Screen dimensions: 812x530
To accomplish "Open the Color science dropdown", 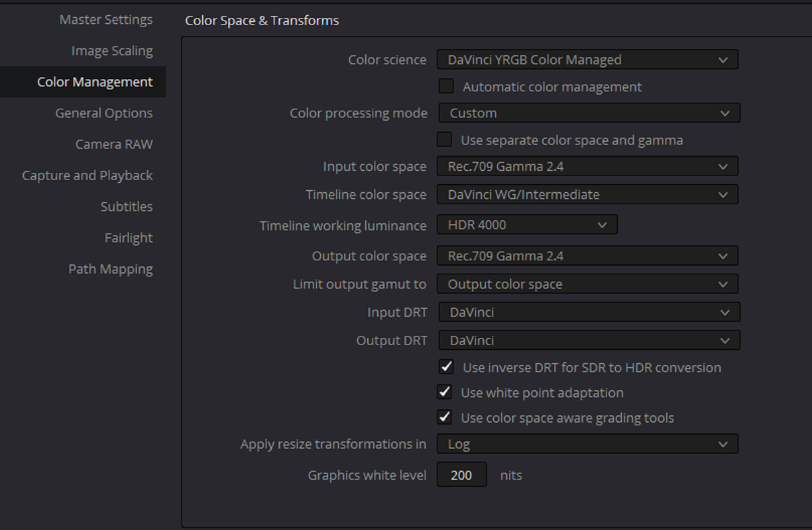I will 587,60.
